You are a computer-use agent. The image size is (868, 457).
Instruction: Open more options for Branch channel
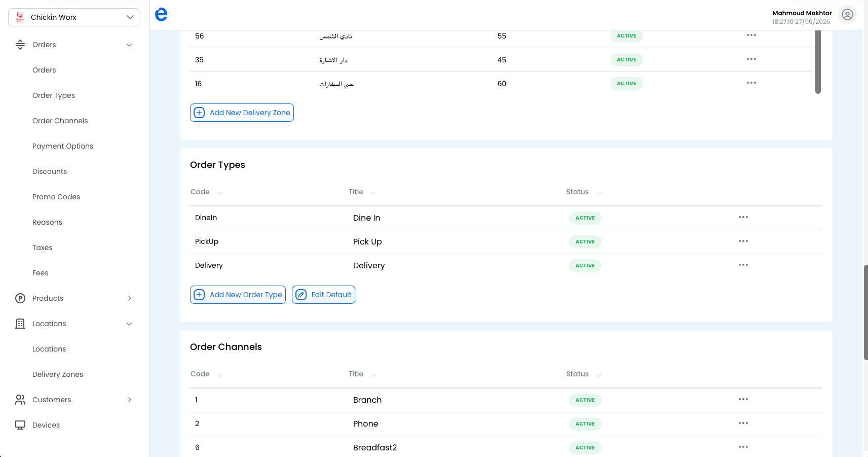743,399
